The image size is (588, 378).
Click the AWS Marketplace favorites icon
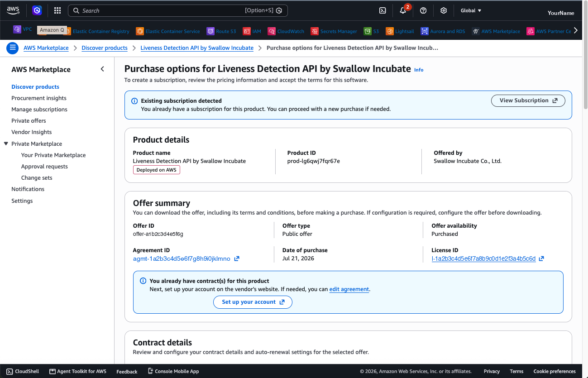(x=476, y=31)
